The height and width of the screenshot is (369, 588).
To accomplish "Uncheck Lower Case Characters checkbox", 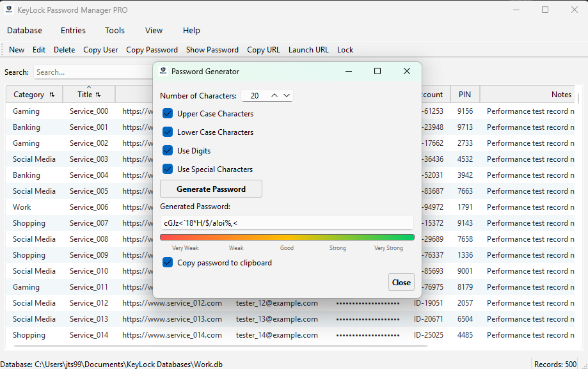I will (x=168, y=132).
